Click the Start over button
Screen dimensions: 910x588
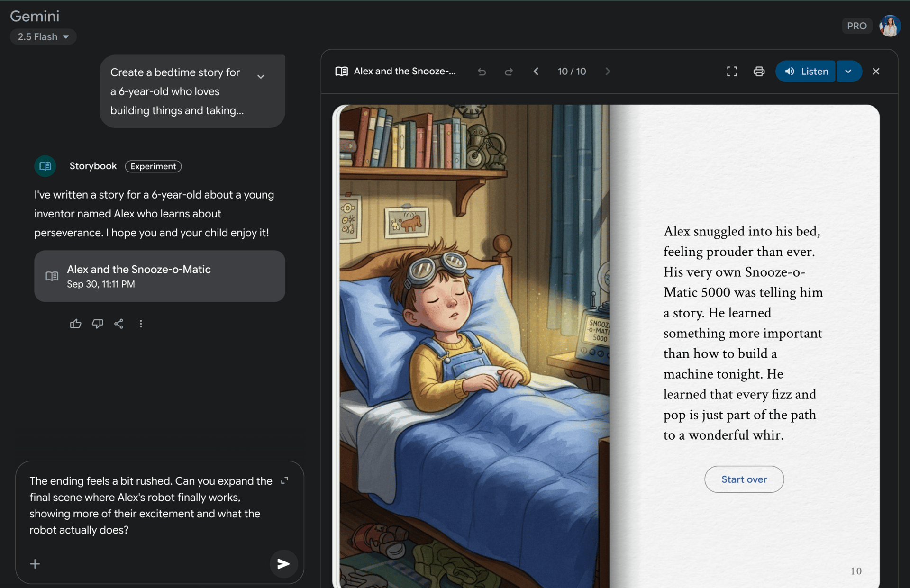tap(744, 479)
